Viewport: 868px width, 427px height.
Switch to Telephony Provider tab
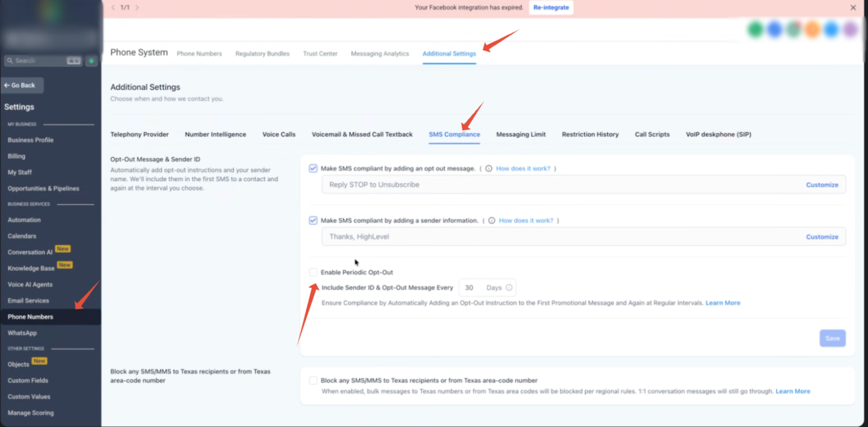tap(140, 134)
